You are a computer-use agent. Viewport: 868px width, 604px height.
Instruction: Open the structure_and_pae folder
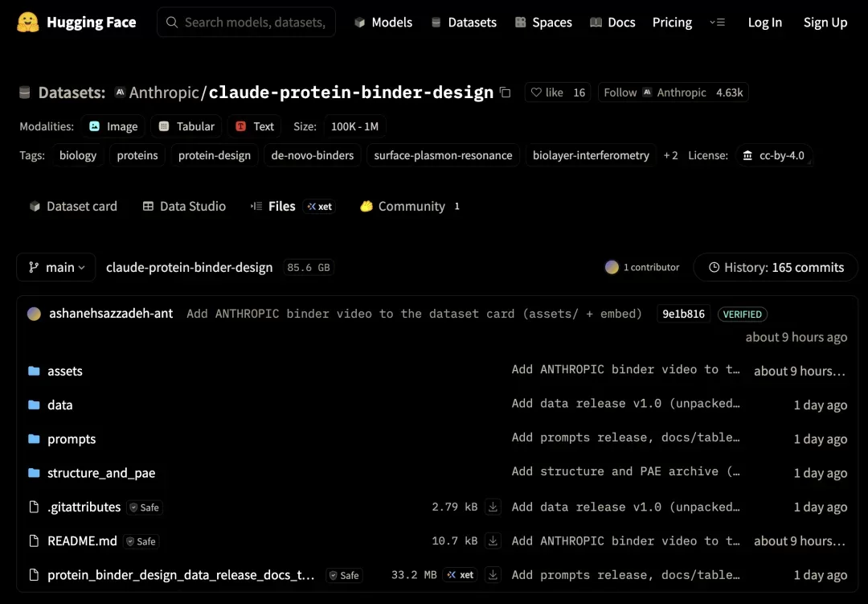coord(101,473)
